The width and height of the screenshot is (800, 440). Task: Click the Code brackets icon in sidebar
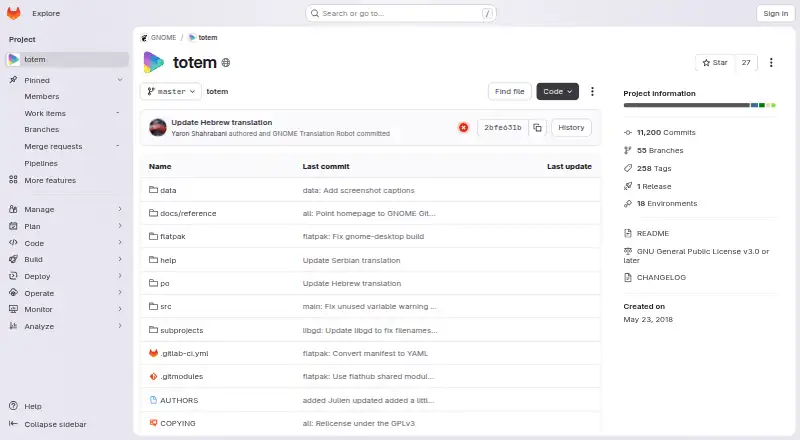(x=13, y=243)
